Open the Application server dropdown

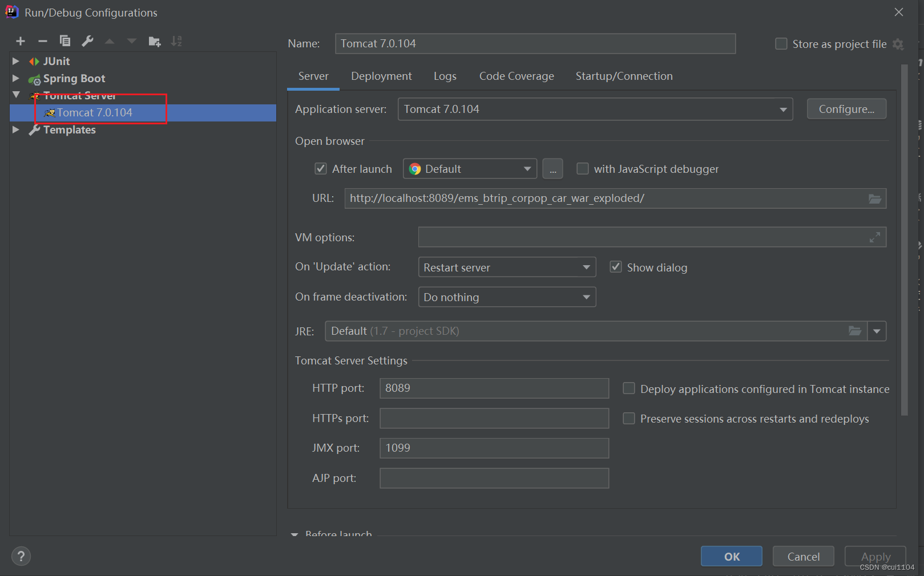tap(595, 109)
